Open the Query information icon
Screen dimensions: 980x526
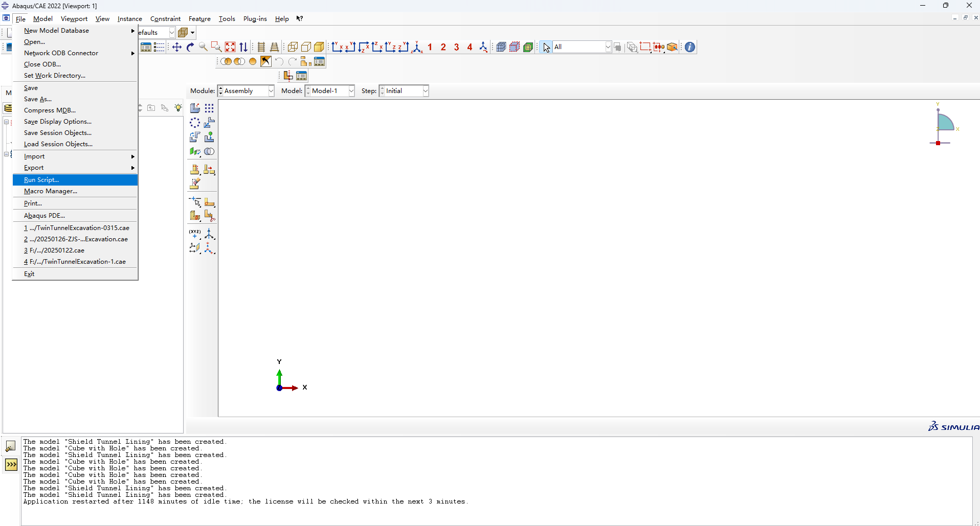690,47
